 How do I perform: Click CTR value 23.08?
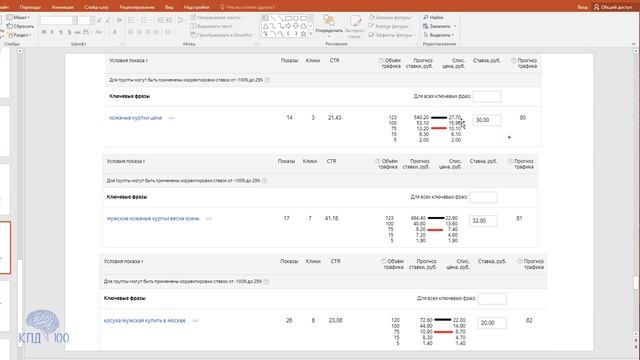click(336, 320)
